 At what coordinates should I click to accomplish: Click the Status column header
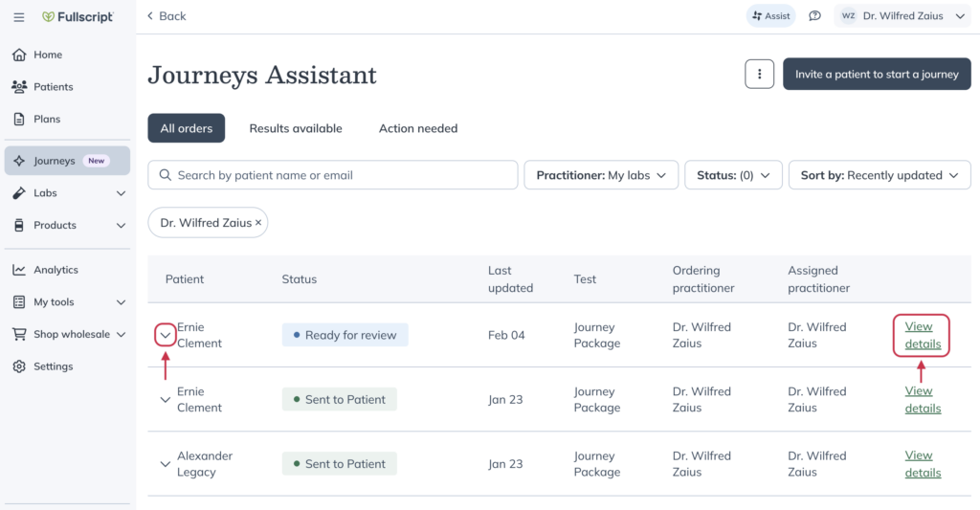[x=299, y=279]
